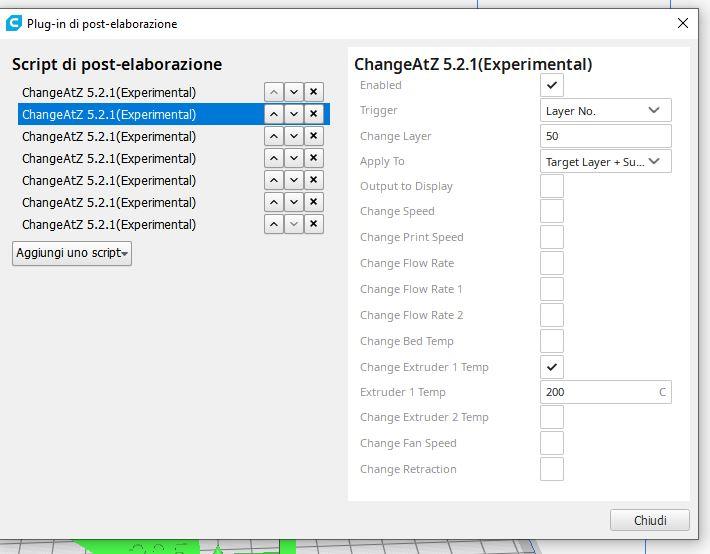The height and width of the screenshot is (554, 710).
Task: Toggle the Enabled checkbox
Action: [552, 85]
